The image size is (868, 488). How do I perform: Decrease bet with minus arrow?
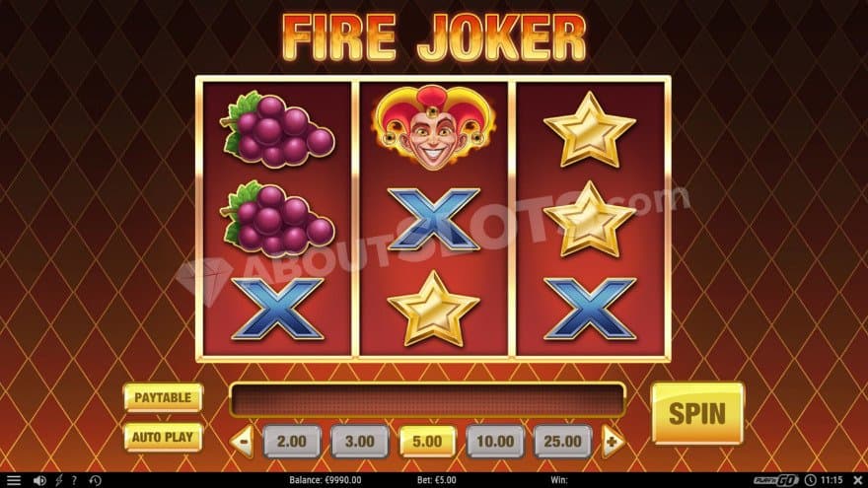click(243, 442)
